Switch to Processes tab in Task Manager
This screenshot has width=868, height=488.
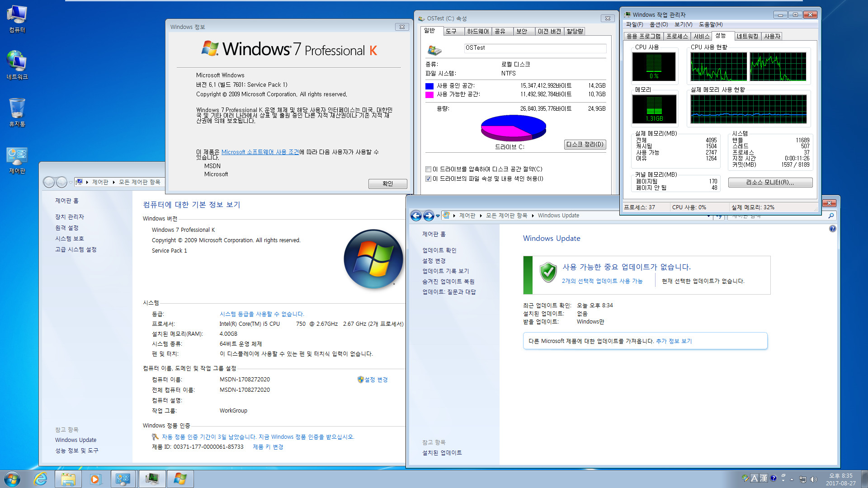(x=677, y=36)
